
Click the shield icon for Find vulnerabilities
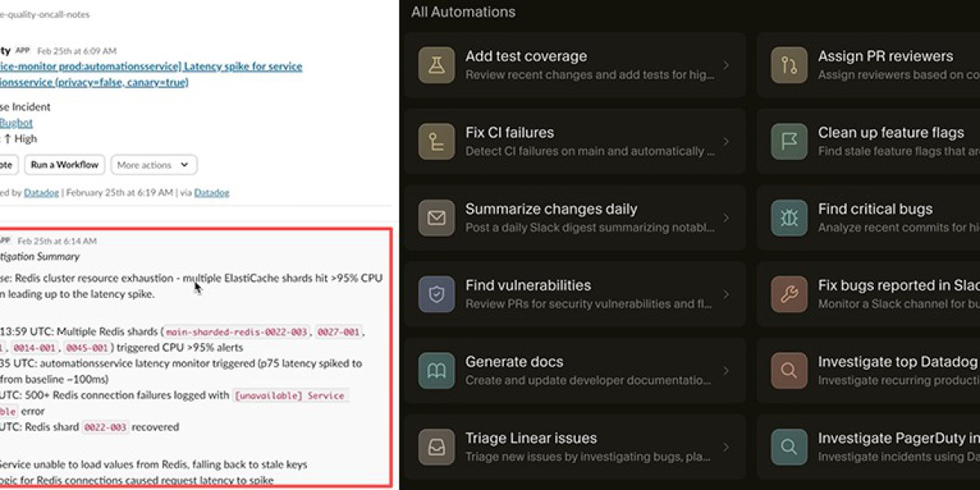[436, 295]
